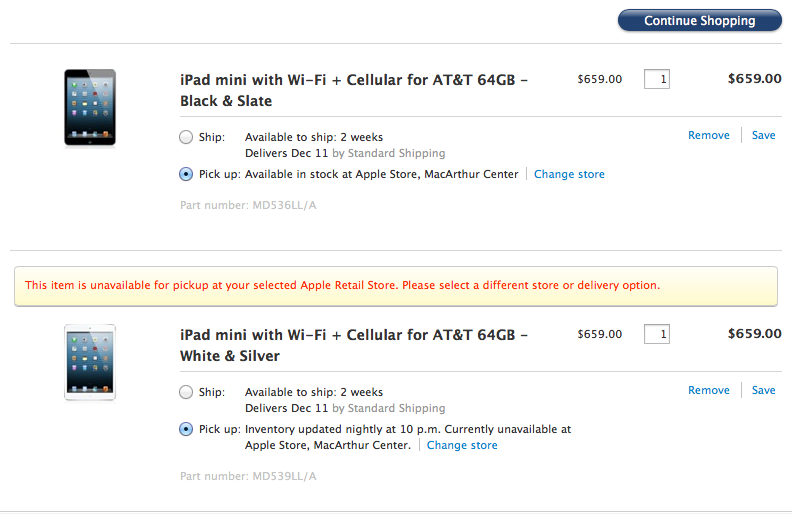Remove the White & Silver iPad mini
793x514 pixels.
pos(709,390)
